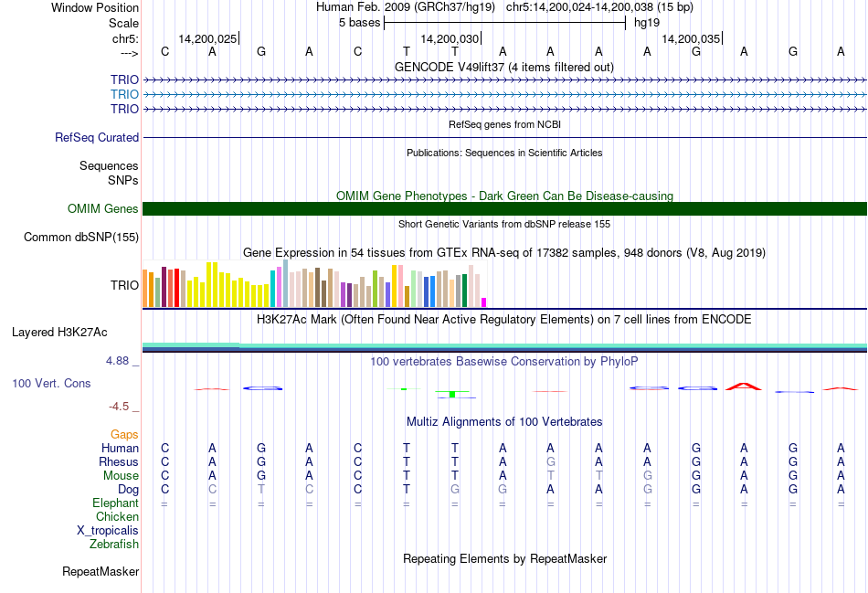Select the light-blue TRIO transcript label
This screenshot has height=593, width=868.
tap(124, 94)
